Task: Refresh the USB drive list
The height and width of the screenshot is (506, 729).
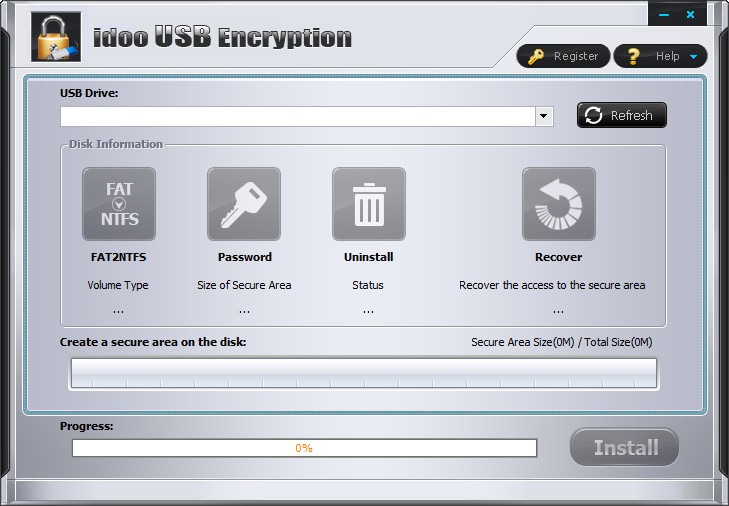Action: click(x=622, y=115)
